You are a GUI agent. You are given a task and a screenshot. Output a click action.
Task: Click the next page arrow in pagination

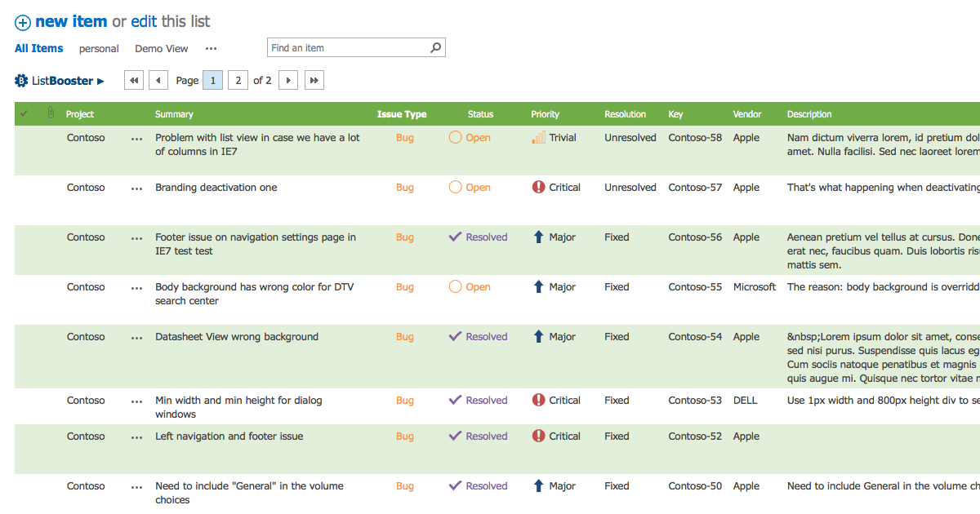tap(288, 79)
